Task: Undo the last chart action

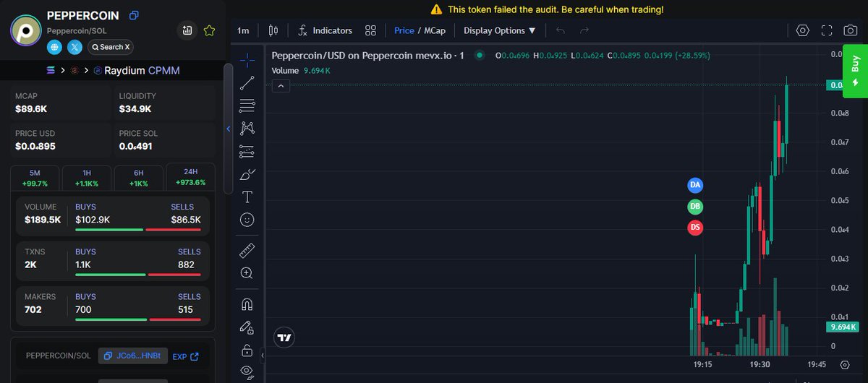Action: 561,30
